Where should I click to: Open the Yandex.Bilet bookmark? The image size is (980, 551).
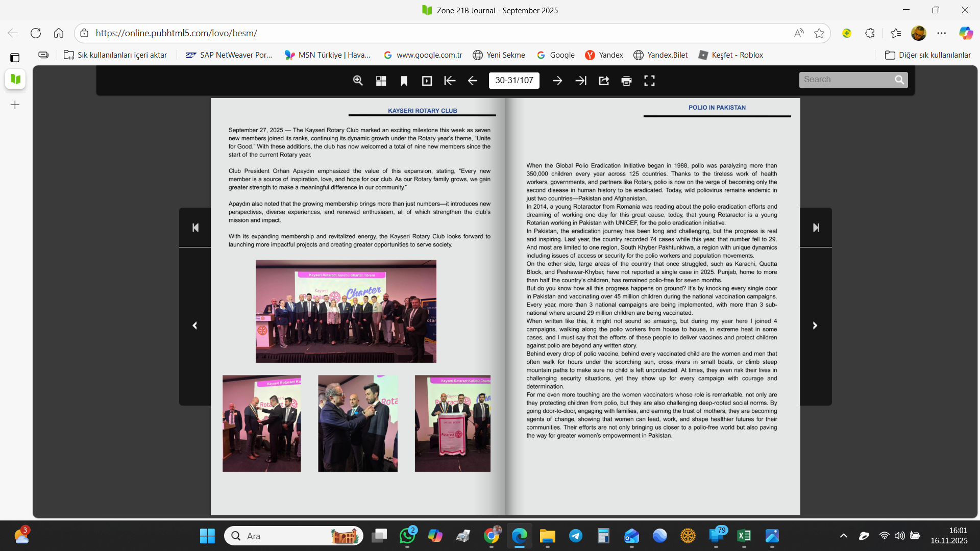660,55
